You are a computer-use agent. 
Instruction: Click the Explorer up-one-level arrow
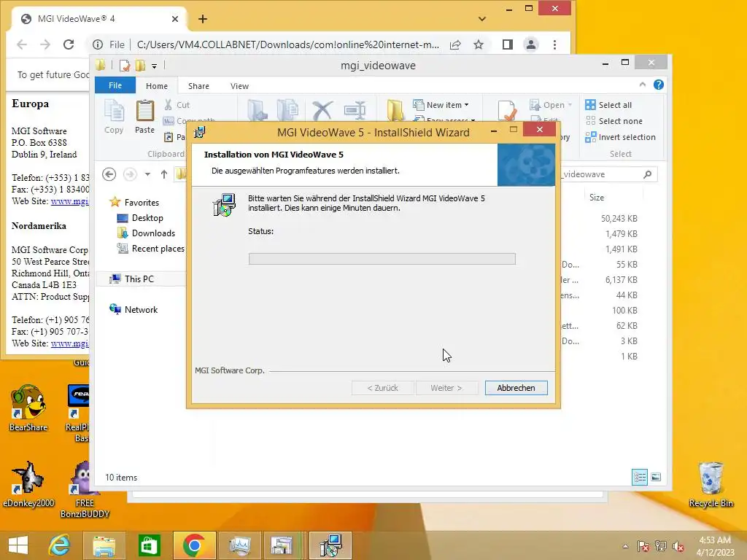pyautogui.click(x=164, y=174)
